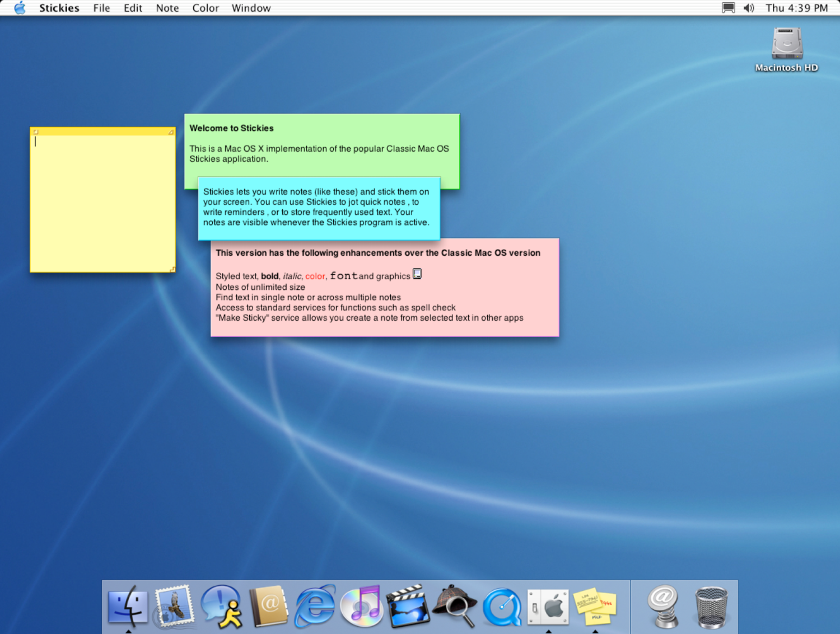Open the Color menu

pos(206,8)
